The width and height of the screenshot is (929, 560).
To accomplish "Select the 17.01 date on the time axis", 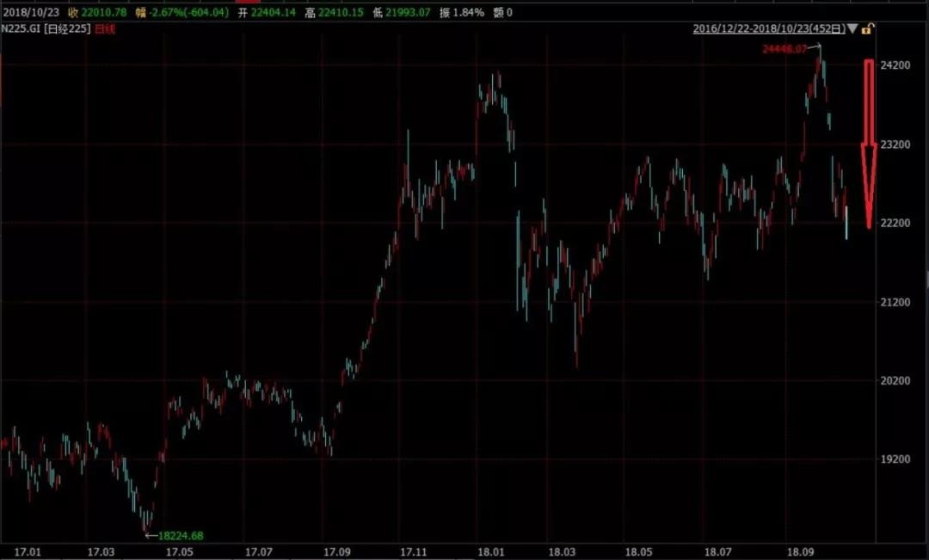I will pyautogui.click(x=28, y=551).
